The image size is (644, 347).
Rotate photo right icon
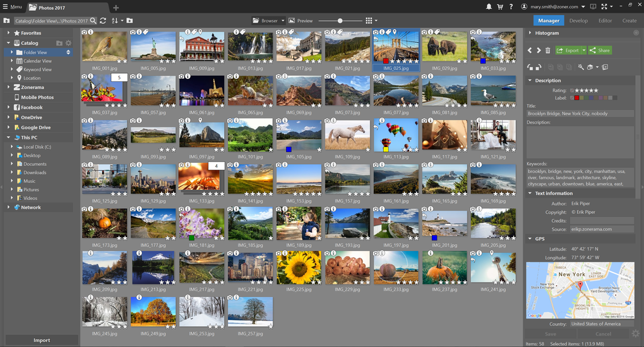[x=539, y=67]
